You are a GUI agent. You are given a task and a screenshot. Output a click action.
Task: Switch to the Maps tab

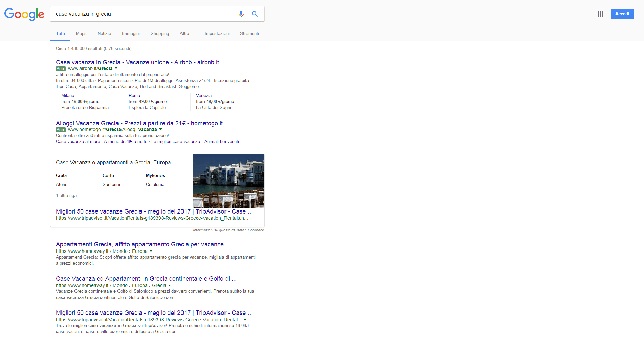click(81, 34)
